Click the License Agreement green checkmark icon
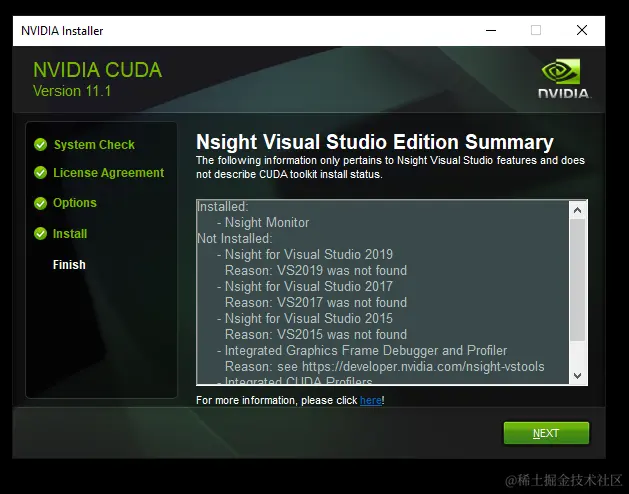629x494 pixels. pyautogui.click(x=41, y=173)
